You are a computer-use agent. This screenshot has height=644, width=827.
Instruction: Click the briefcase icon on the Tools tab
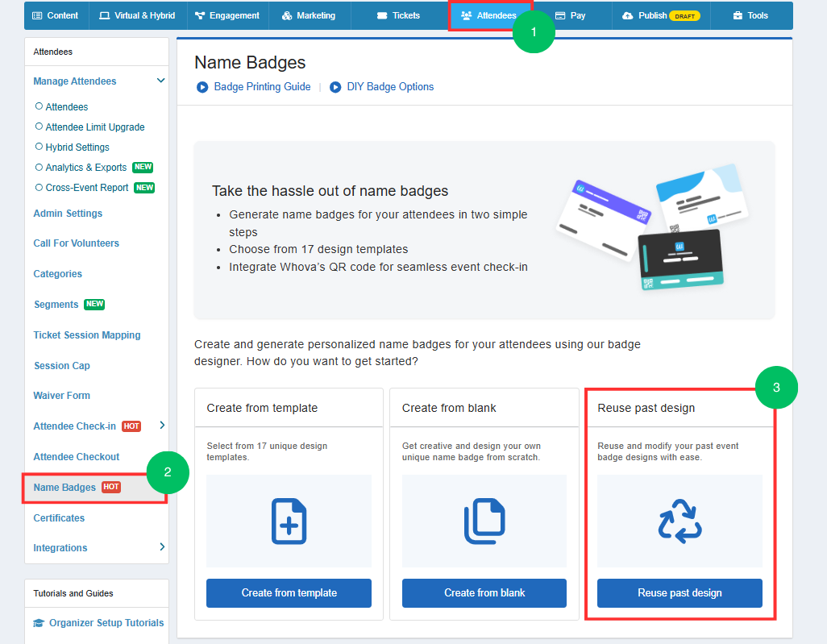pos(738,16)
